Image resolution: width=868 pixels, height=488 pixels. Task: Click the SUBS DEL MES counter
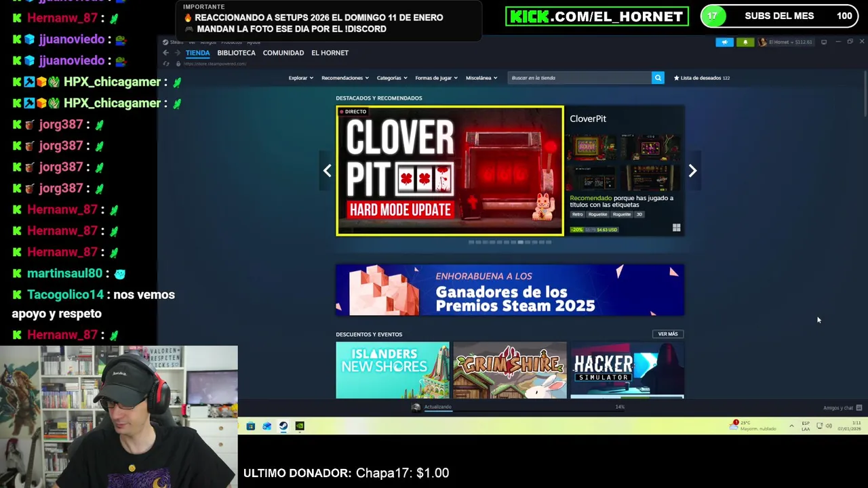click(x=778, y=16)
